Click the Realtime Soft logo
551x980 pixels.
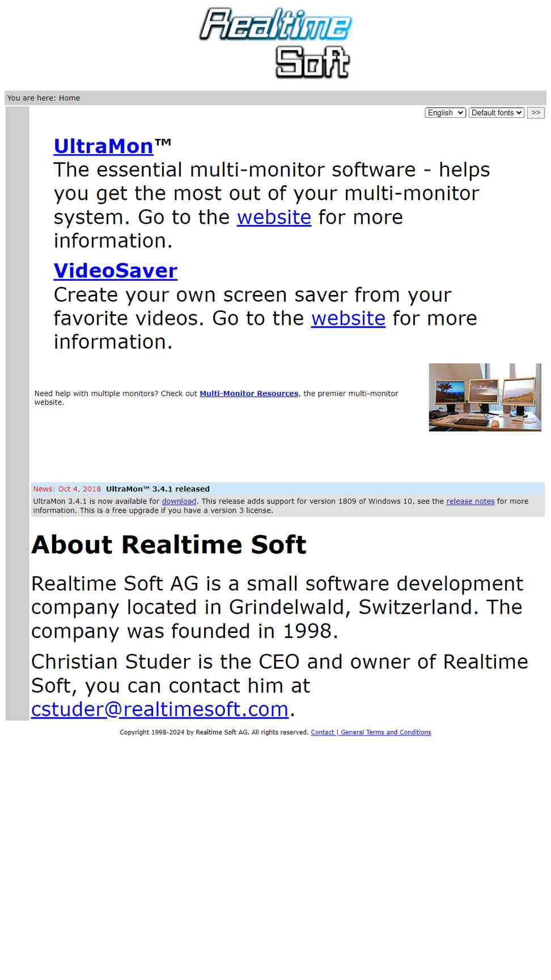[275, 43]
